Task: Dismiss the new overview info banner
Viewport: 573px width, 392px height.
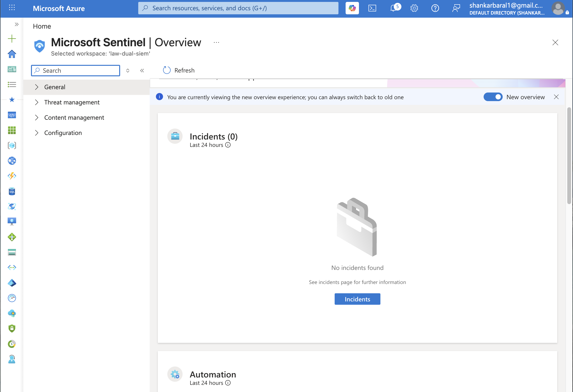Action: point(556,97)
